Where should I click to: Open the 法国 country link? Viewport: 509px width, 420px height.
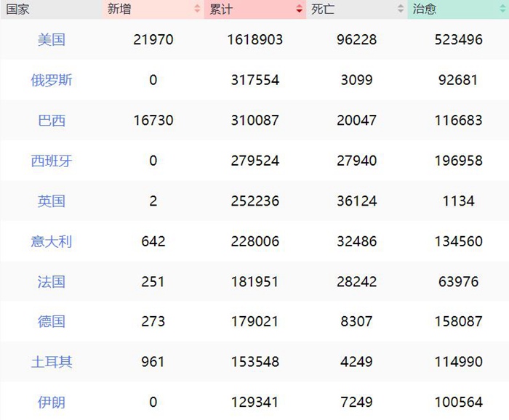tap(52, 281)
